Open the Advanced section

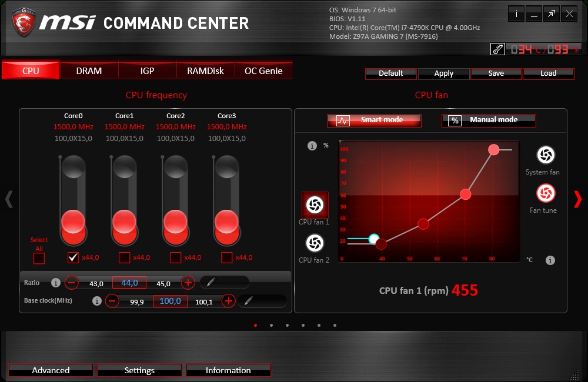pos(51,370)
